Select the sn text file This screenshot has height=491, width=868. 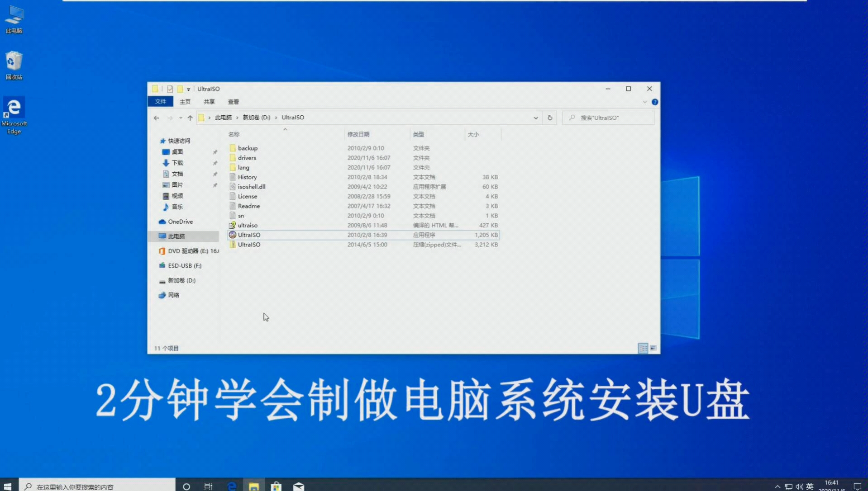363,216
